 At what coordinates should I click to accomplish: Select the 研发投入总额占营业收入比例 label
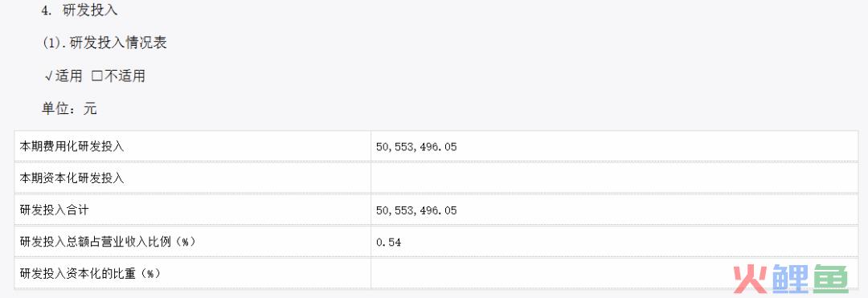coord(108,242)
